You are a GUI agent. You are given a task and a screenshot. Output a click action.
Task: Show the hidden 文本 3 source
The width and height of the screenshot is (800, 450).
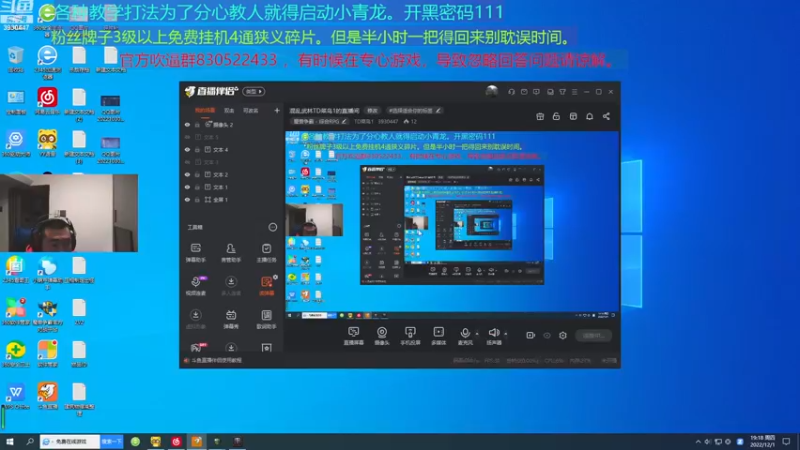[187, 162]
